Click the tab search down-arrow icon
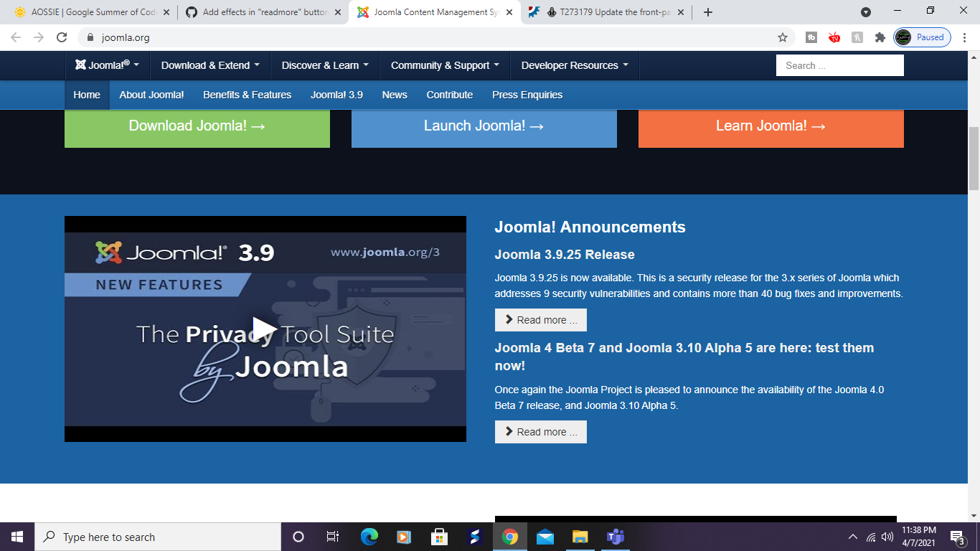This screenshot has width=980, height=551. click(x=866, y=12)
